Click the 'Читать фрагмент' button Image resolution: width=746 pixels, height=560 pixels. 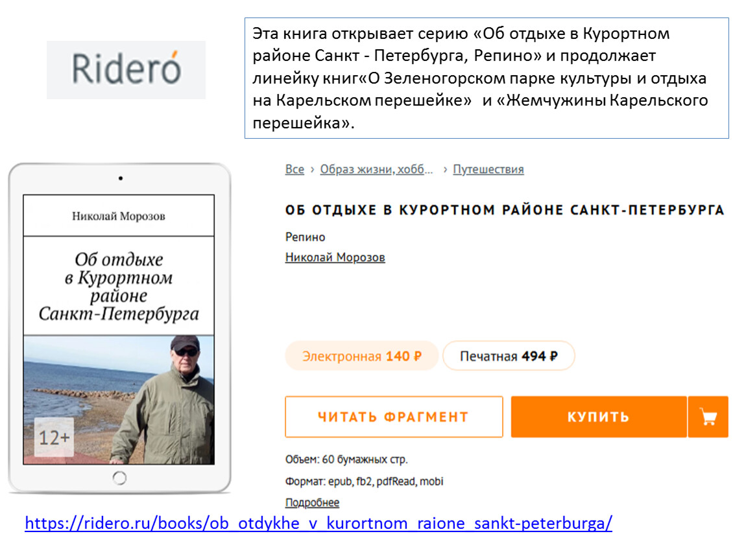coord(394,417)
